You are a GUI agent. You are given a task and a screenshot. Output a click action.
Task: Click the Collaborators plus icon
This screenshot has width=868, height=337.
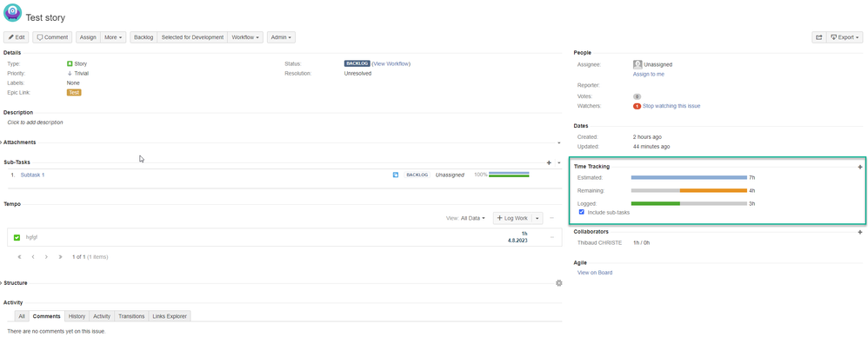(859, 233)
